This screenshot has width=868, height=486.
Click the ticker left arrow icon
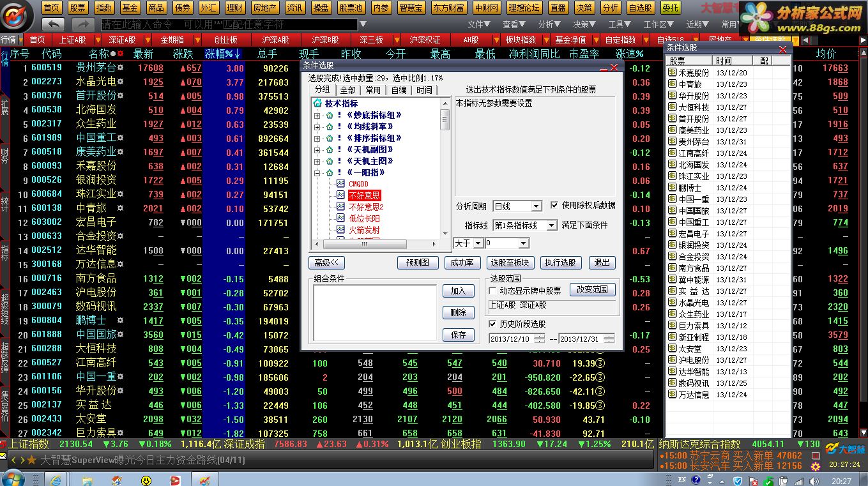click(x=13, y=460)
